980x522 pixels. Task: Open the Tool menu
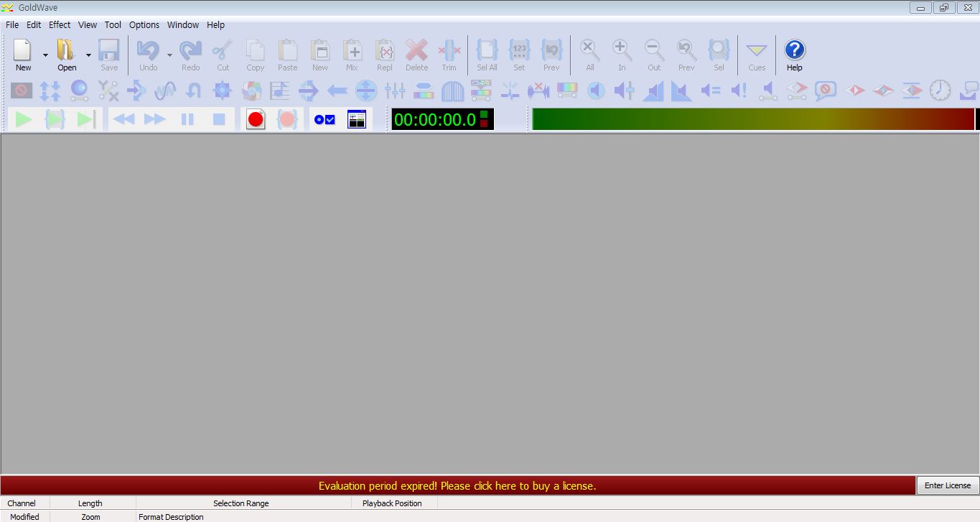click(113, 24)
